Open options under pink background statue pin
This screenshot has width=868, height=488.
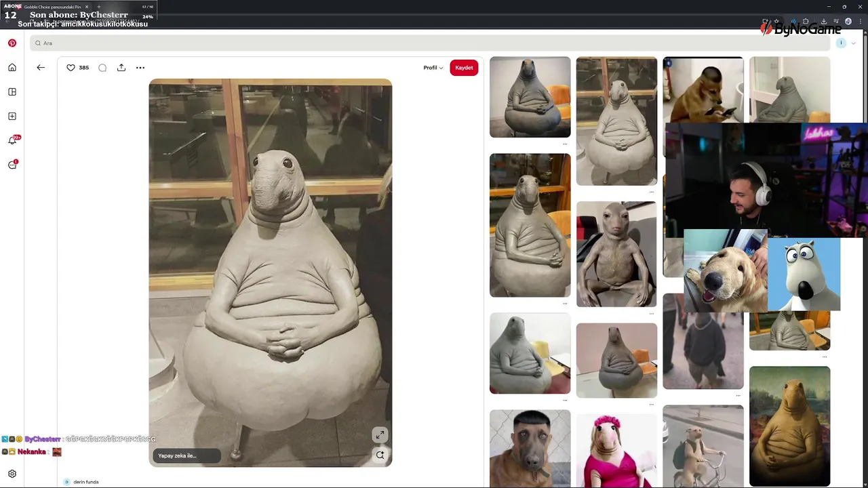click(652, 405)
